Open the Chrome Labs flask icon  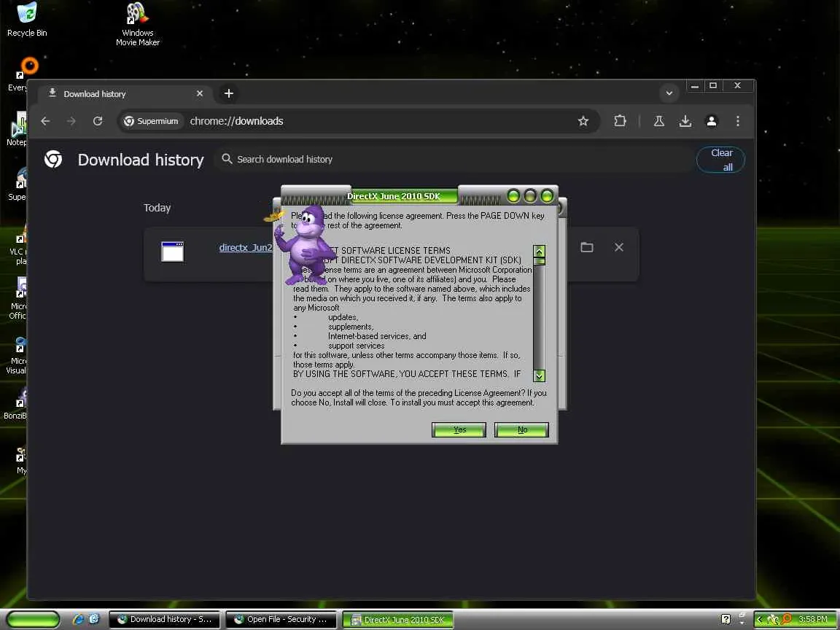(659, 121)
